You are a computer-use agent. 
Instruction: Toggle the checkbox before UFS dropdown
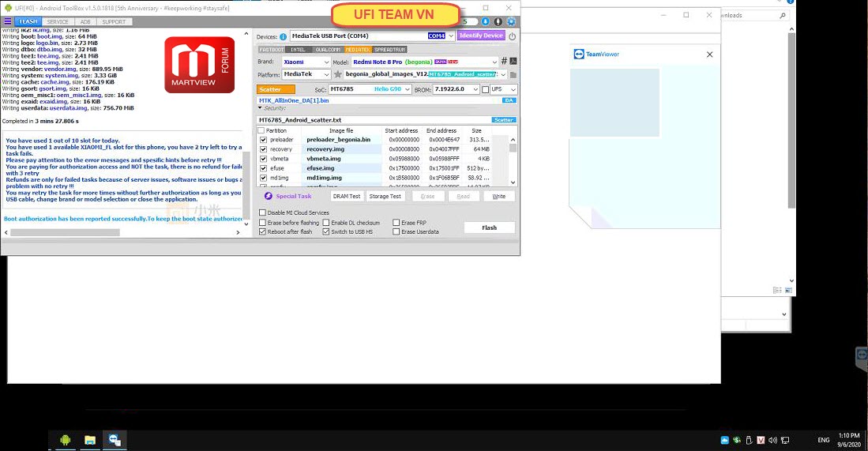pyautogui.click(x=486, y=89)
